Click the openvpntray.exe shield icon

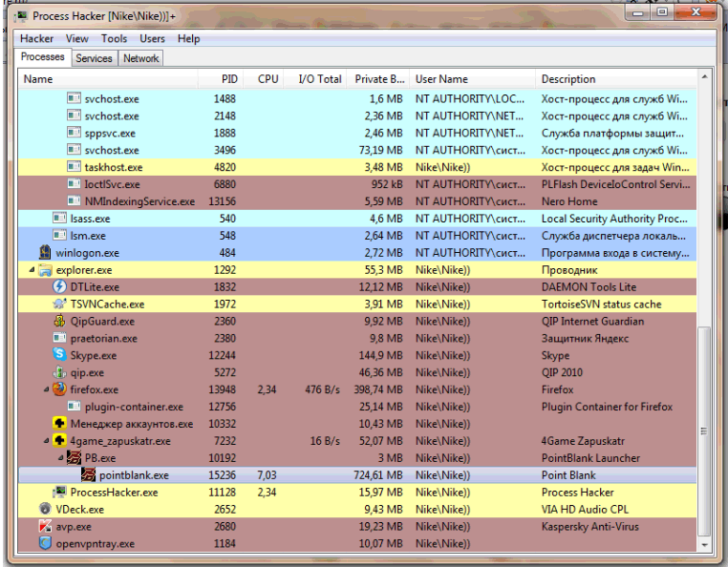tap(45, 543)
